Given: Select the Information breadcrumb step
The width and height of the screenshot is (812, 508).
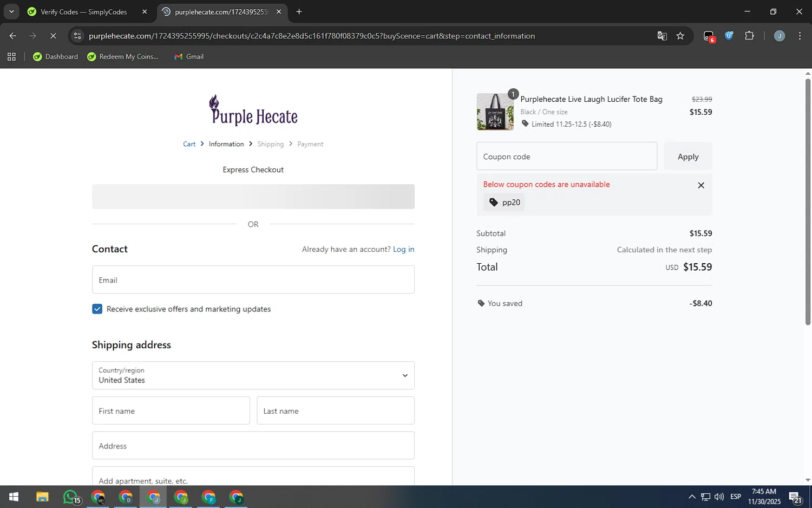Looking at the screenshot, I should click(x=226, y=144).
